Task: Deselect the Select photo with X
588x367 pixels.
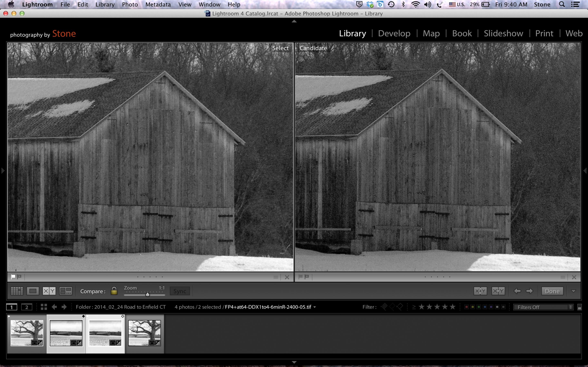Action: (x=287, y=277)
